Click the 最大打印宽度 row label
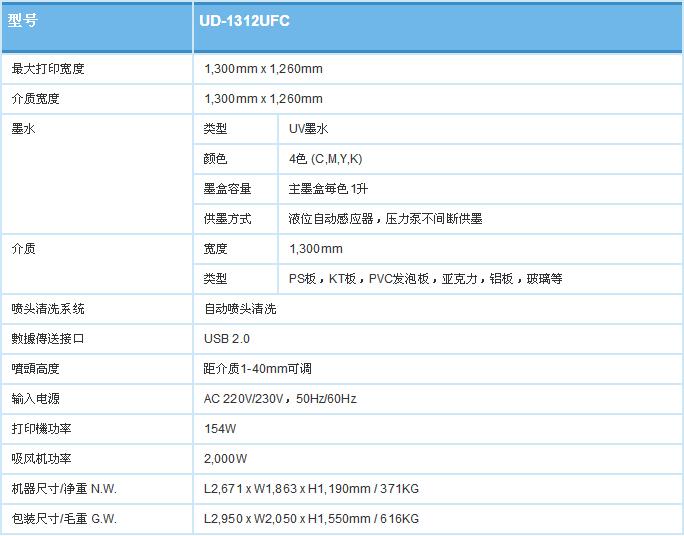Viewport: 684px width, 536px height. coord(47,69)
